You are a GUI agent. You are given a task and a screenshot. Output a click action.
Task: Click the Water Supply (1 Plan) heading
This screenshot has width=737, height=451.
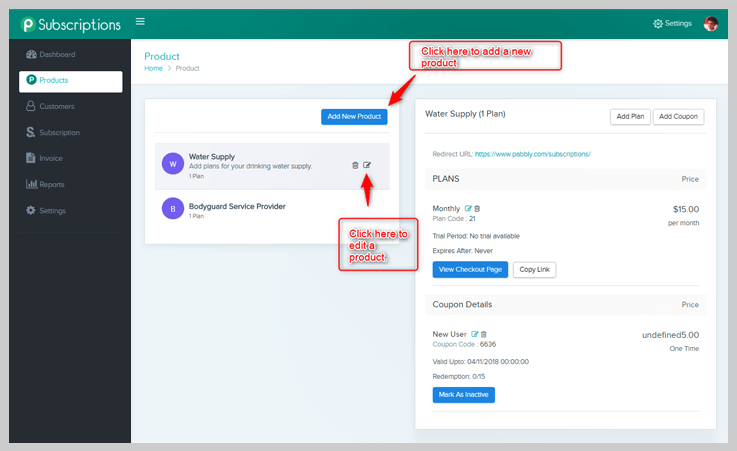click(465, 114)
